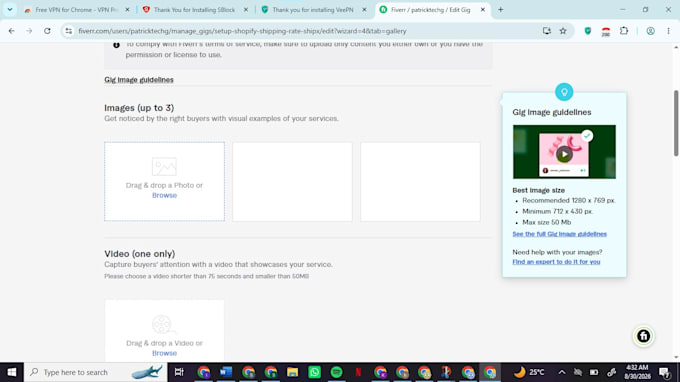
Task: Click the green VeePN shield extension icon
Action: tap(588, 31)
